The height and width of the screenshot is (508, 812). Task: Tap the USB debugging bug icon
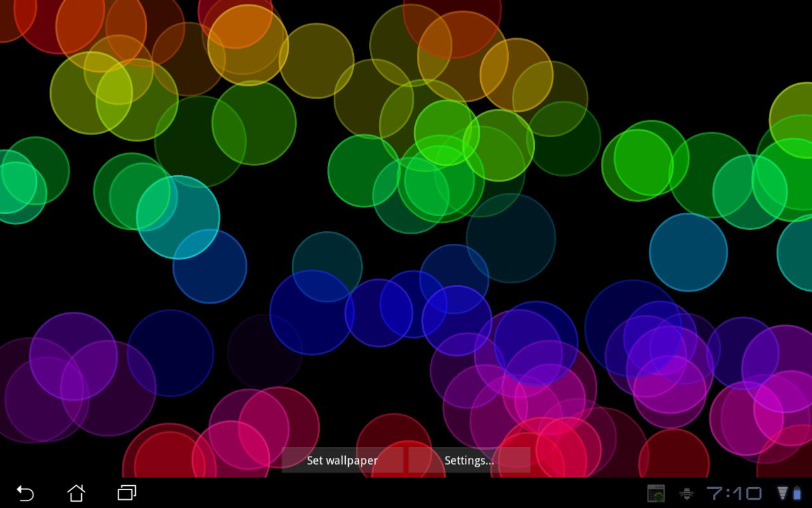pyautogui.click(x=688, y=493)
